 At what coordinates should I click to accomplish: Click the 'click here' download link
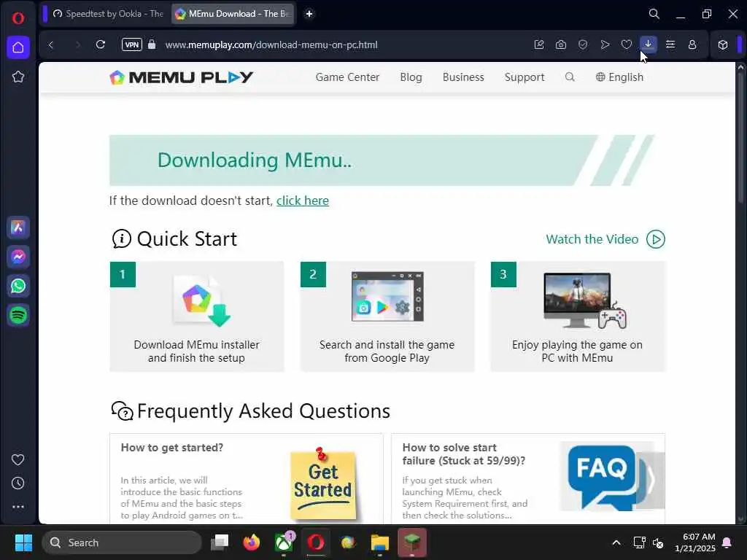pos(303,201)
